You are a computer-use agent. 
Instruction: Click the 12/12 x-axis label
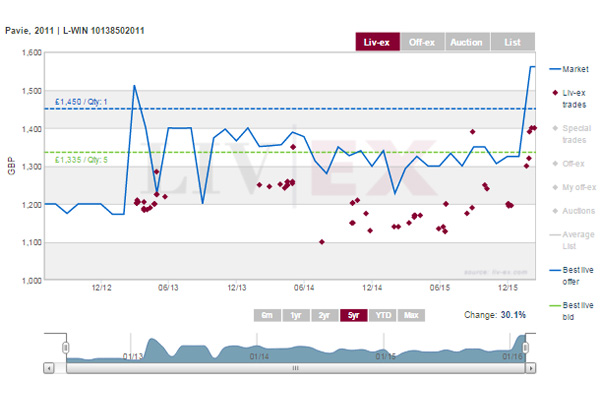pos(101,287)
